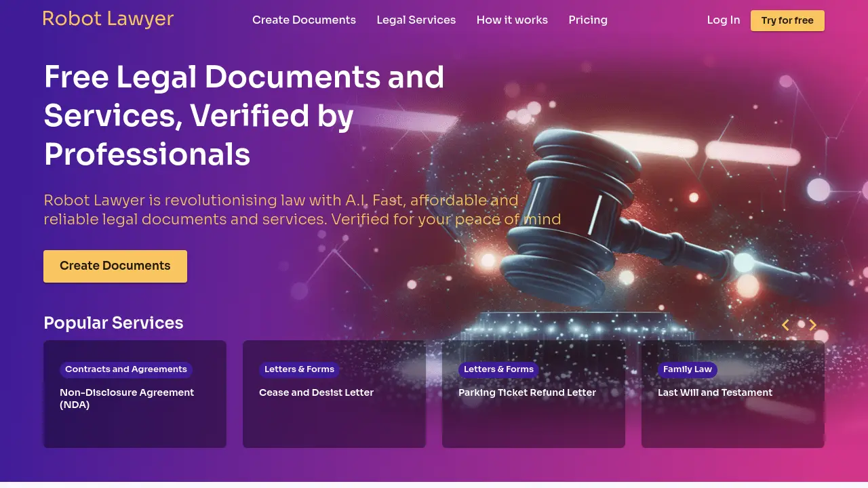The height and width of the screenshot is (488, 868).
Task: Click the Free Legal Documents headline
Action: click(x=244, y=115)
